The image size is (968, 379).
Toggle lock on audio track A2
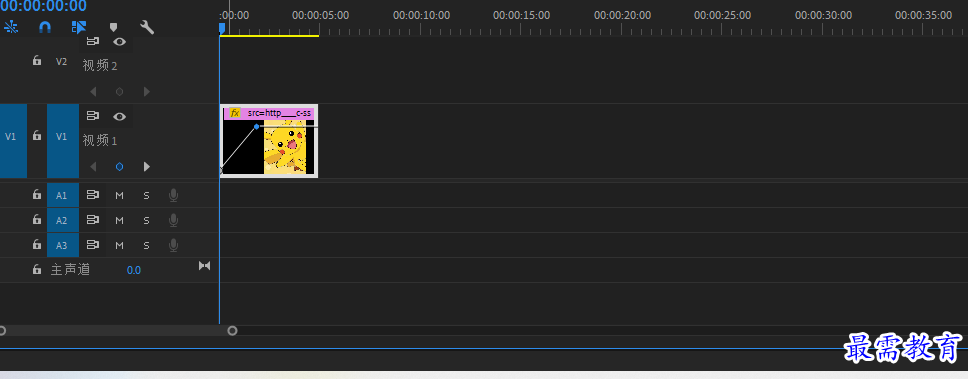coord(37,219)
